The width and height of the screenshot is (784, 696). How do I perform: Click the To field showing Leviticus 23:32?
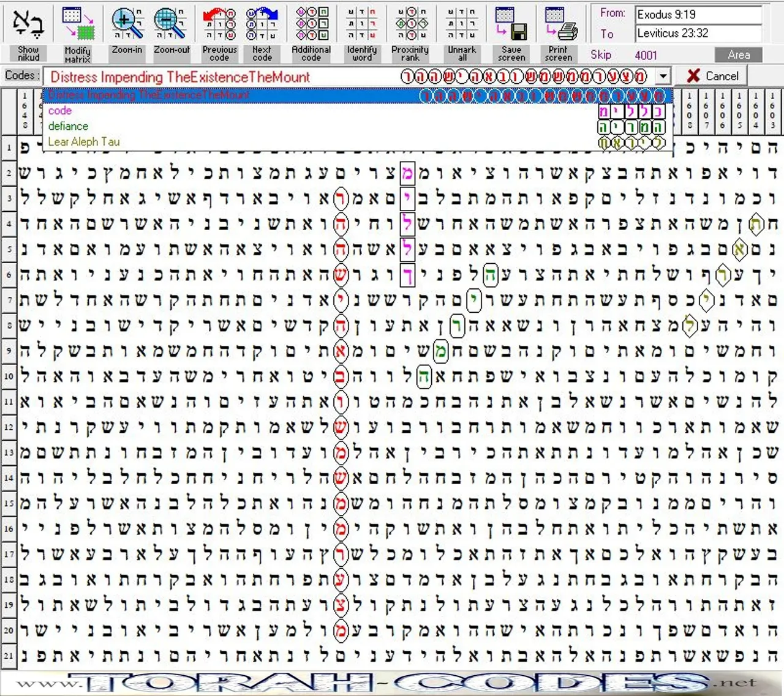698,33
